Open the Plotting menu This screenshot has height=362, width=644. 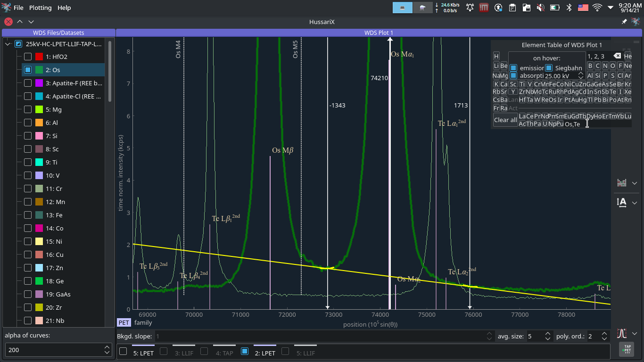pyautogui.click(x=41, y=8)
